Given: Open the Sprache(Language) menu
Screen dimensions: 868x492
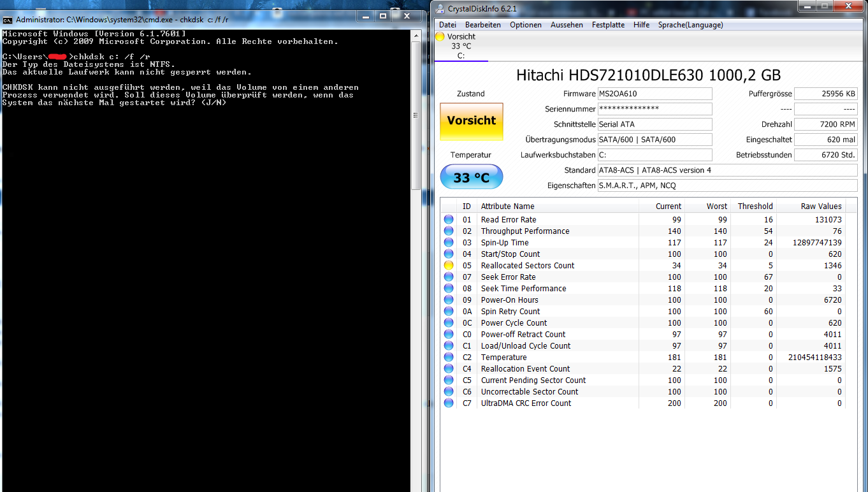Looking at the screenshot, I should click(690, 25).
